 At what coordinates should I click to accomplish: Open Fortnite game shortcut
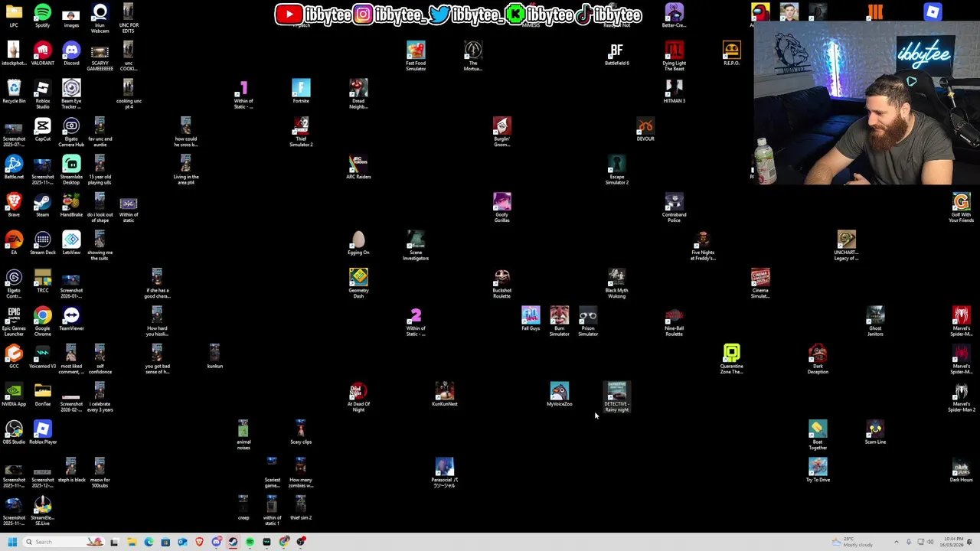[x=301, y=92]
